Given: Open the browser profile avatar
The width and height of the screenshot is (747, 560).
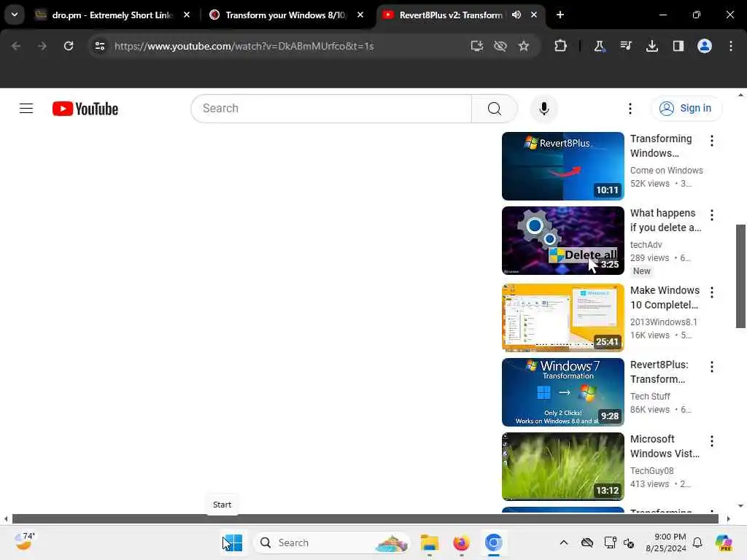Looking at the screenshot, I should pos(704,46).
